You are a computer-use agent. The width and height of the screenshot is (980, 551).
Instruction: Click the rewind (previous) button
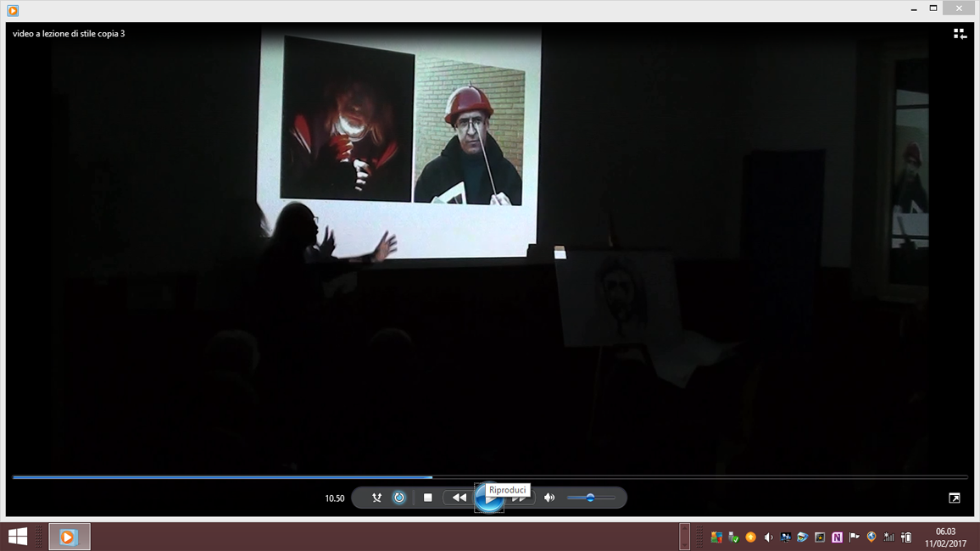(459, 498)
